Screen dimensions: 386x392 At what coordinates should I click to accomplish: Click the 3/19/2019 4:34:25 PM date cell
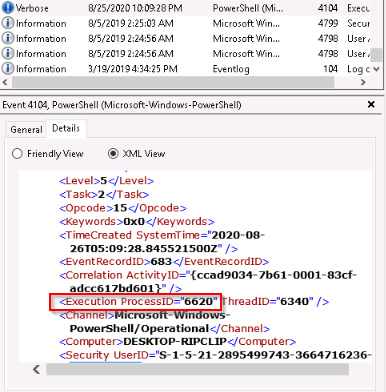(133, 69)
